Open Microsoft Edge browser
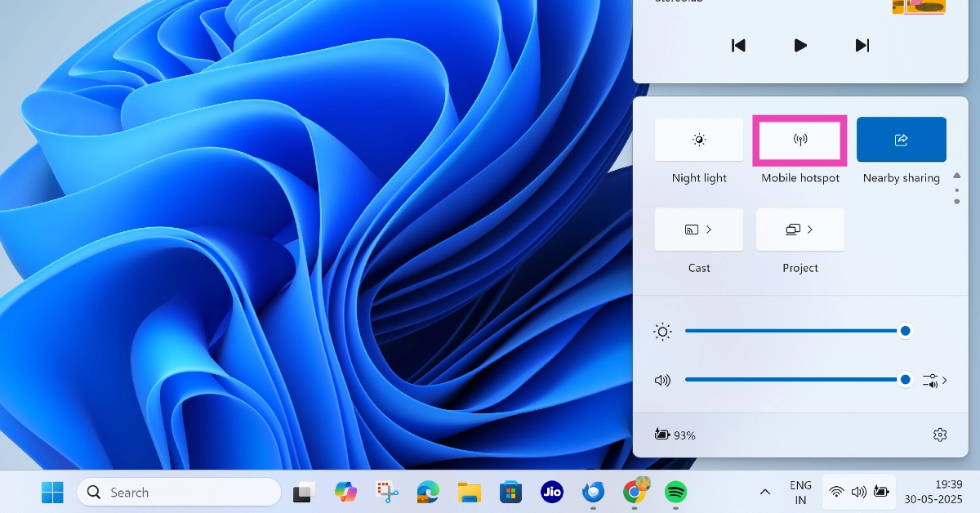Screen dimensions: 980x513 click(428, 492)
